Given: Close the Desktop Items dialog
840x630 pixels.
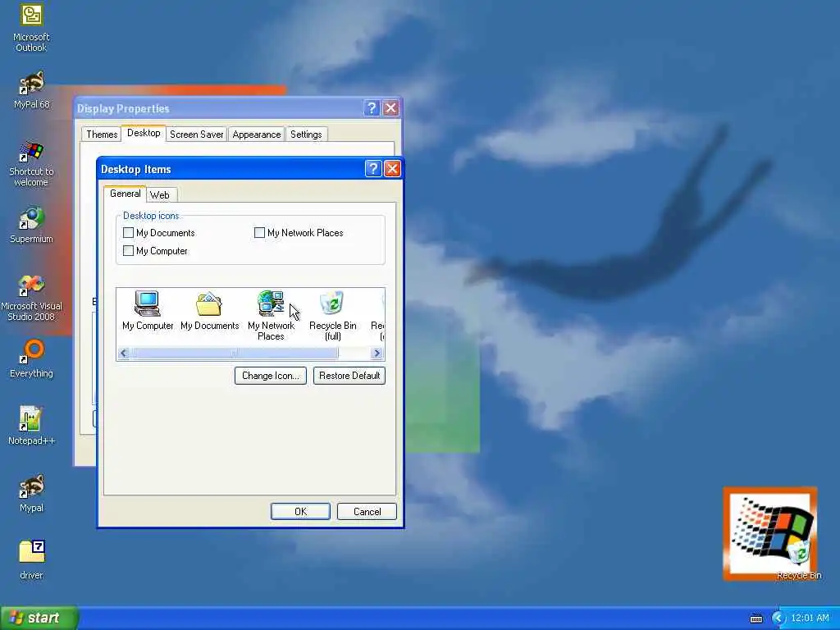Looking at the screenshot, I should [x=392, y=169].
